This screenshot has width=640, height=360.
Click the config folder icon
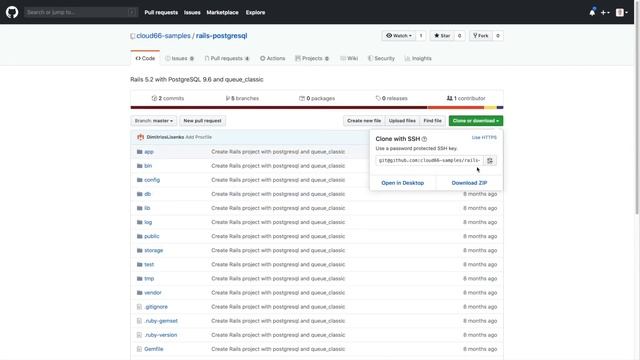coord(140,180)
